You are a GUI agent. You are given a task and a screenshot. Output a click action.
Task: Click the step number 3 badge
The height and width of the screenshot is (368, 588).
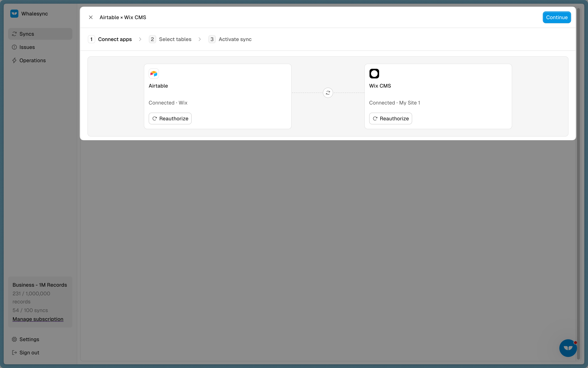click(212, 39)
